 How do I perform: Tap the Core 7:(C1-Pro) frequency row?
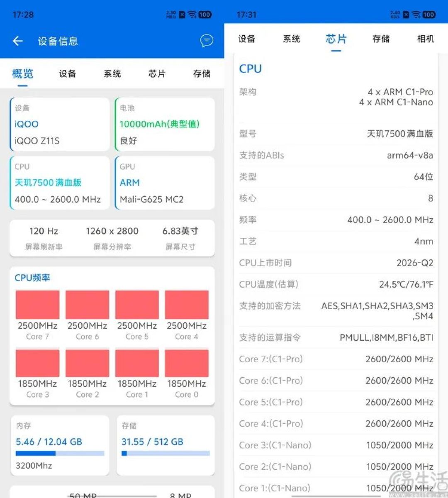[336, 359]
